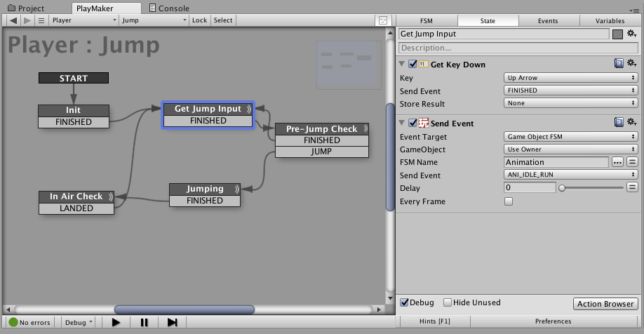Image resolution: width=644 pixels, height=334 pixels.
Task: Open Get Key Down action settings gear
Action: pos(631,63)
